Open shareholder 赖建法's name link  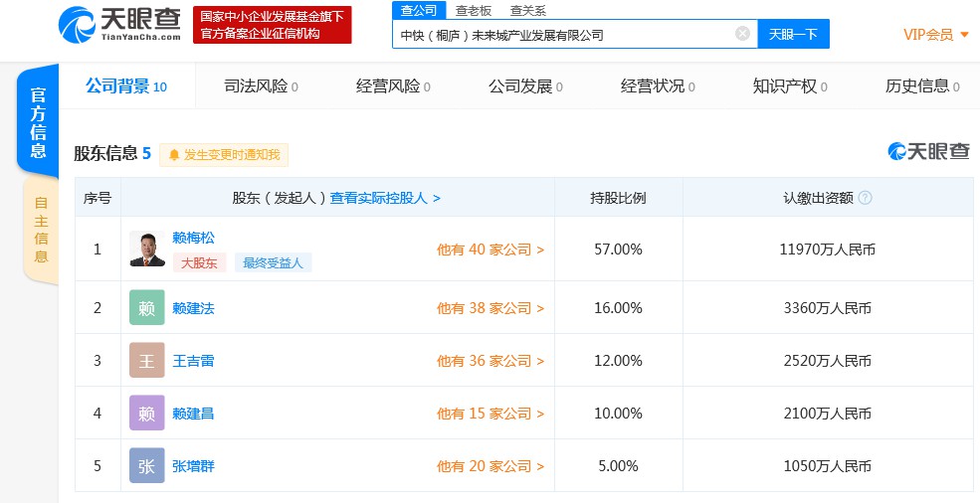tap(193, 308)
